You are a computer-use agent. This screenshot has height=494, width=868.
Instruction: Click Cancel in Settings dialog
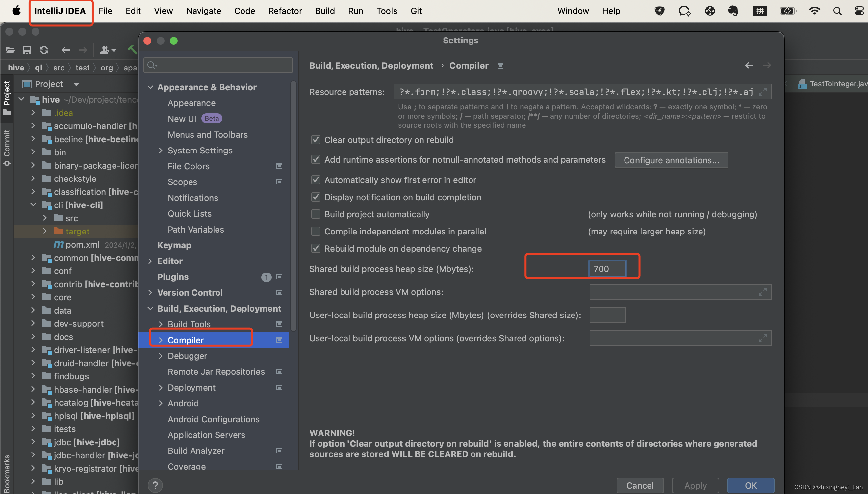tap(640, 485)
